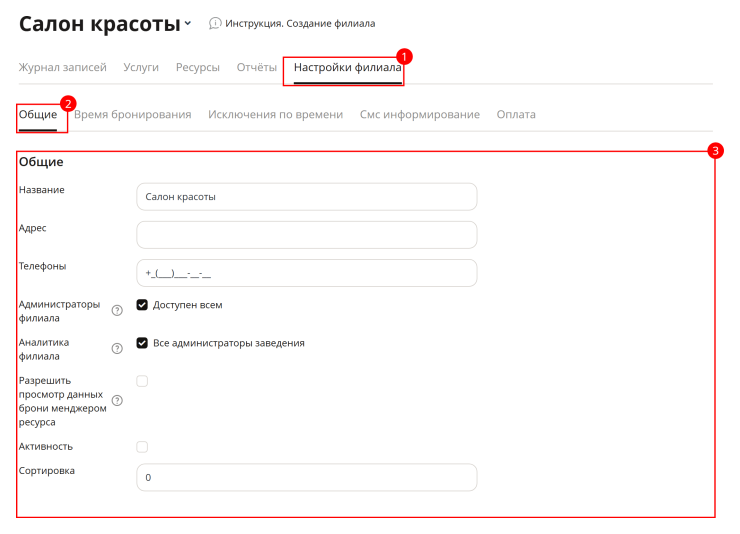This screenshot has width=740, height=534.
Task: Enable Разрешить просмотр данных брони checkbox
Action: point(142,381)
